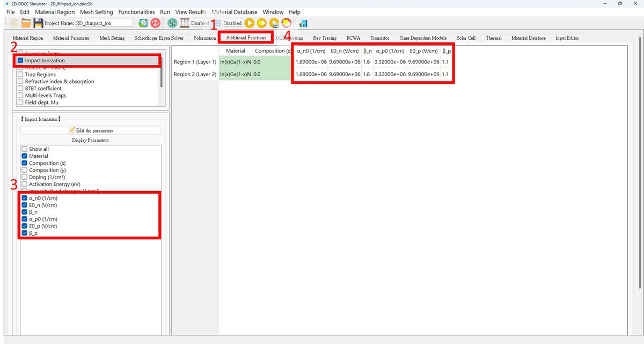The height and width of the screenshot is (344, 644).
Task: Open the Functionalities menu
Action: pyautogui.click(x=136, y=12)
